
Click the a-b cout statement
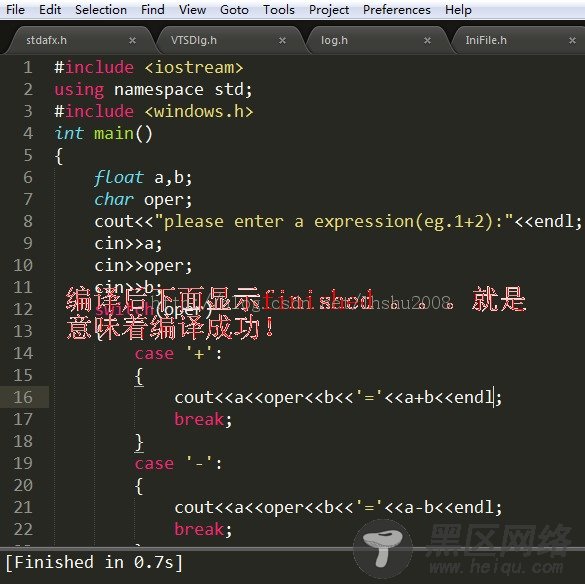click(x=338, y=508)
